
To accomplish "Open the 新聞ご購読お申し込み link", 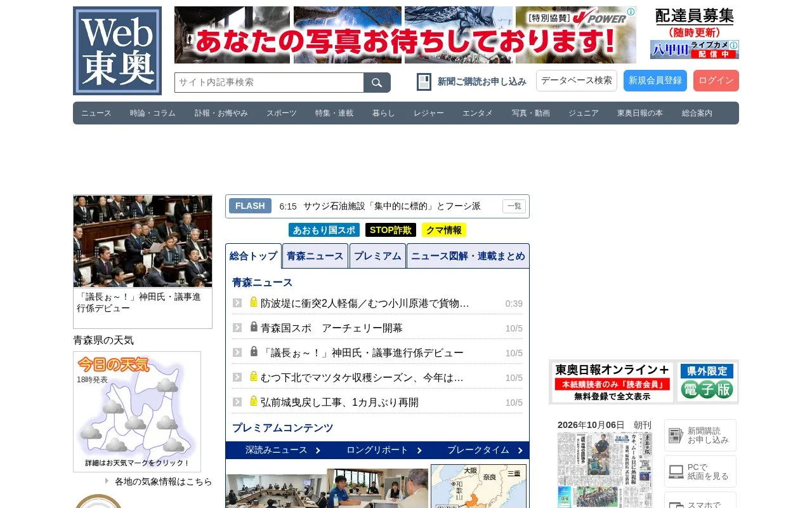I will [482, 82].
